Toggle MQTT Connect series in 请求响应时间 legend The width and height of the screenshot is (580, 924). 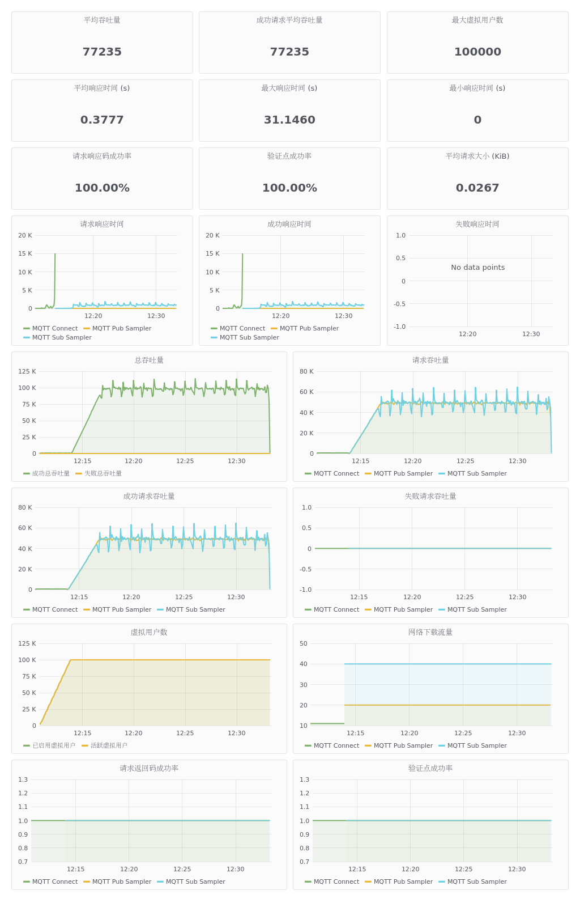[54, 328]
